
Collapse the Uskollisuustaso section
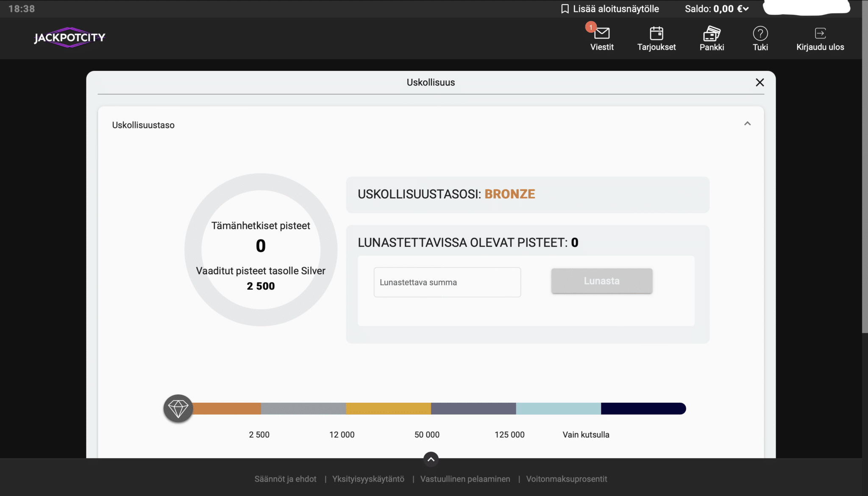pyautogui.click(x=748, y=124)
